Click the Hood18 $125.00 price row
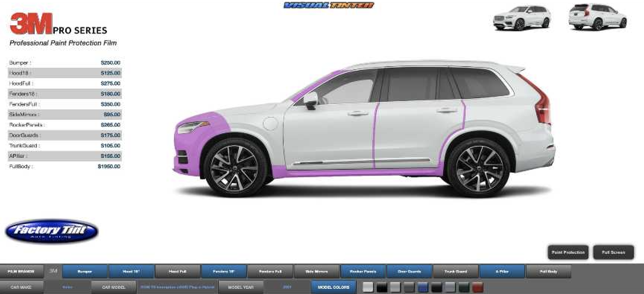 tap(64, 73)
